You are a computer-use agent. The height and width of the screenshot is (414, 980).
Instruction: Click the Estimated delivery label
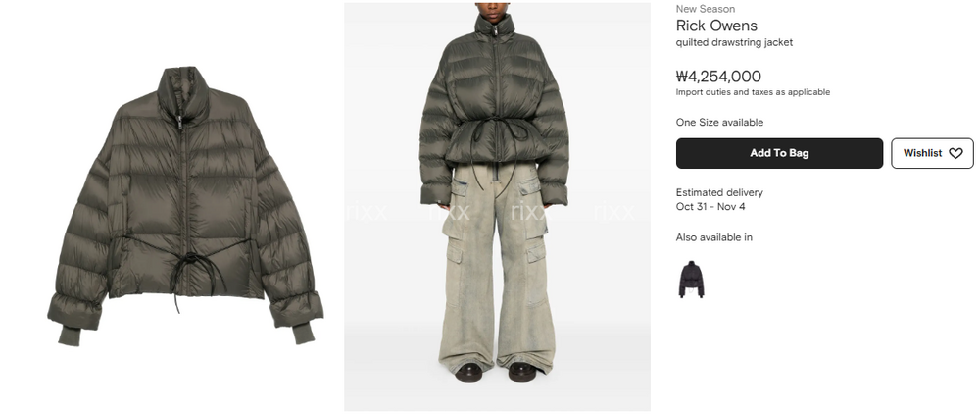click(719, 192)
